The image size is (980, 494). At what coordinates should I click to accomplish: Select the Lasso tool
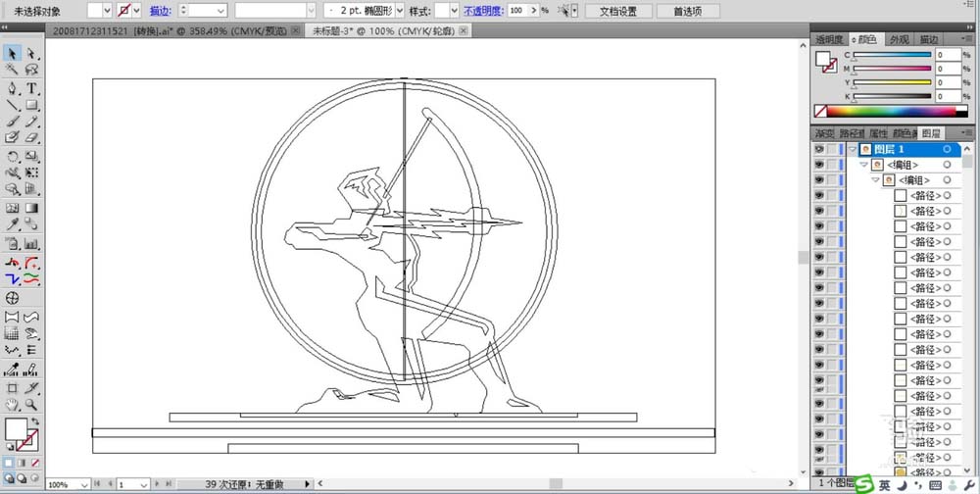point(32,70)
